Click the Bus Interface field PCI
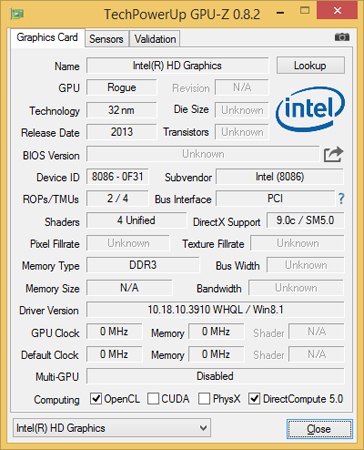This screenshot has width=364, height=450. 275,199
